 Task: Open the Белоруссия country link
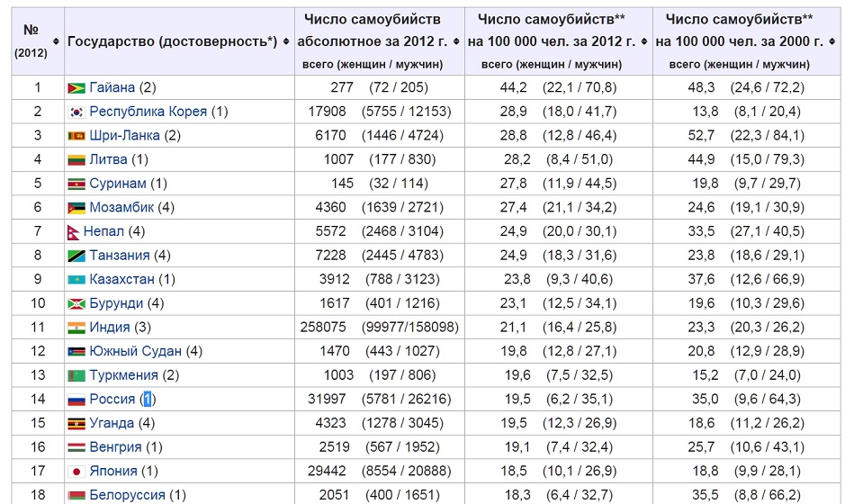[x=127, y=495]
